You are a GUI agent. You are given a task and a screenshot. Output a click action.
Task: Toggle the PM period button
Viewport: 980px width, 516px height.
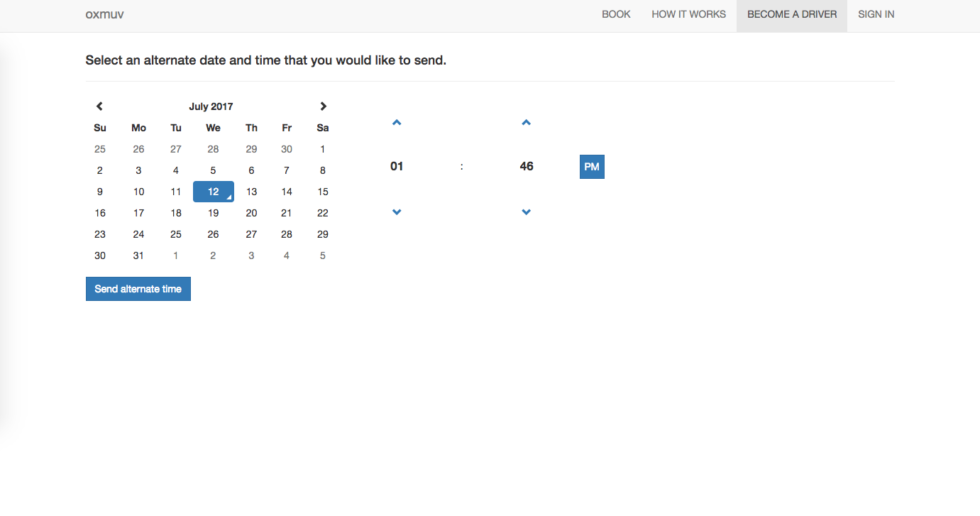click(x=592, y=167)
